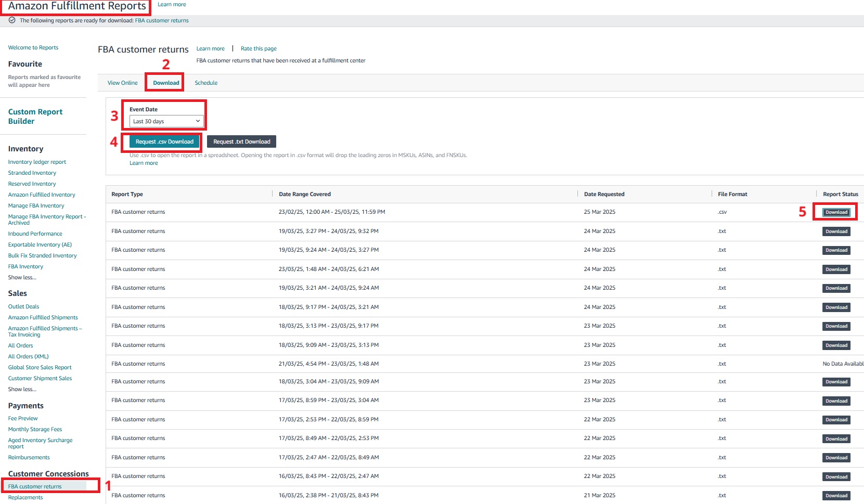The width and height of the screenshot is (864, 504).
Task: Open Fee Preview report
Action: point(23,418)
